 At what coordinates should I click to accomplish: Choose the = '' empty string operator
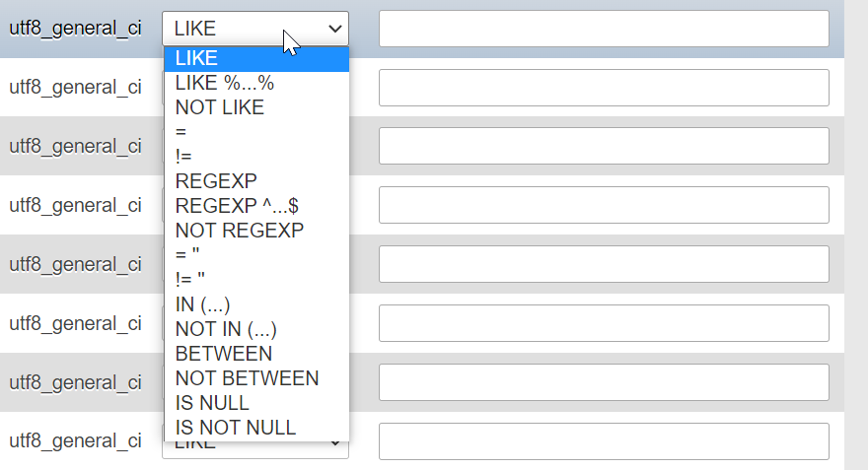[x=256, y=255]
